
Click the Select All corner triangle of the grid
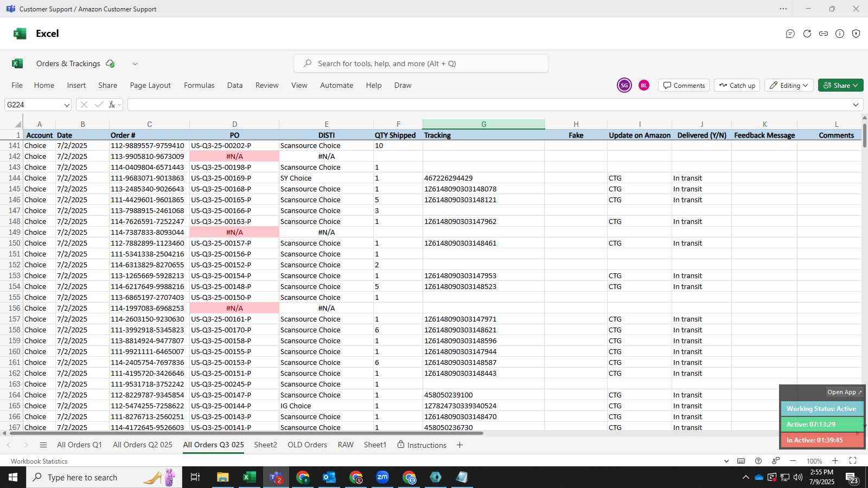point(17,125)
